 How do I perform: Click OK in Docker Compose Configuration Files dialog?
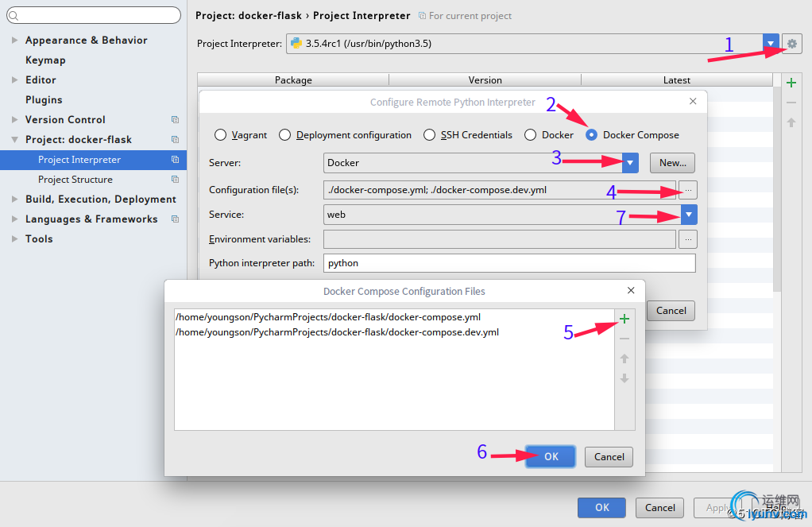551,456
